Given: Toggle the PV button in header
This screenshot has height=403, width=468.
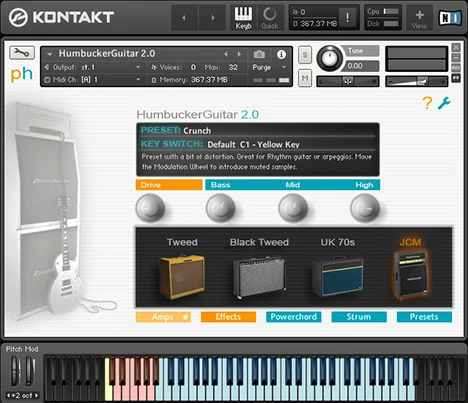Looking at the screenshot, I should tap(456, 78).
